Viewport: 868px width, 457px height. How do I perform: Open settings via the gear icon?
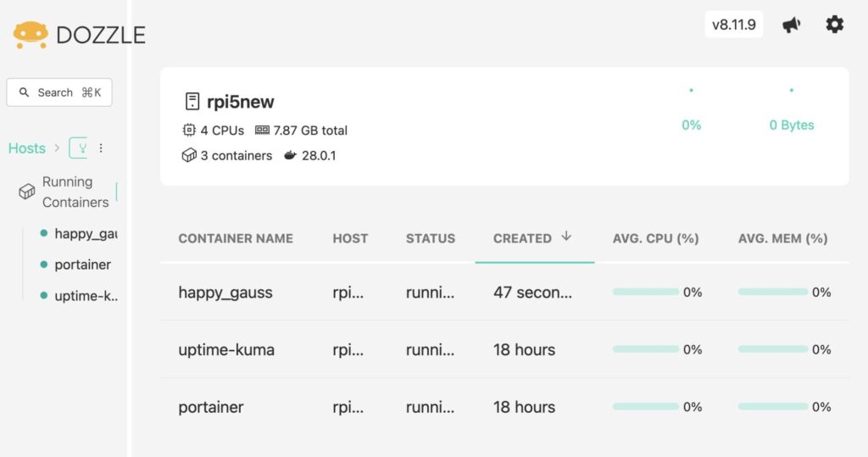(834, 25)
